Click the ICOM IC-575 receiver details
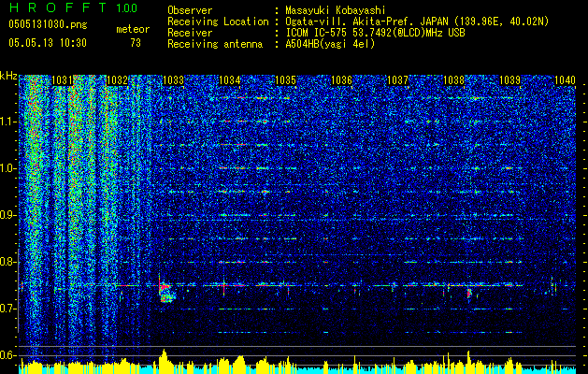This screenshot has width=588, height=374. [376, 33]
